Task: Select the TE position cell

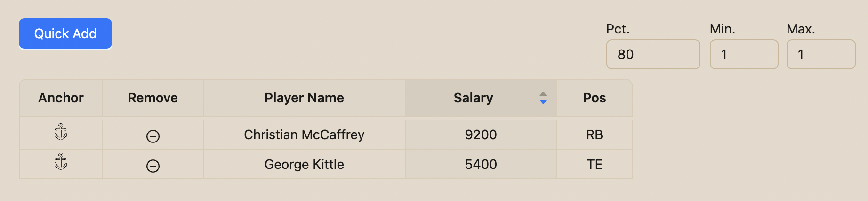Action: pos(595,165)
